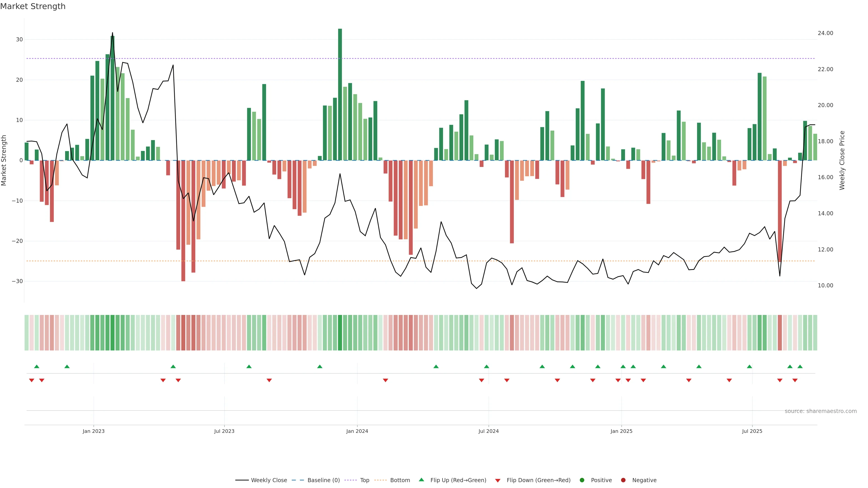Select the leftmost red flip-down triangle marker
Viewport: 868px width, 488px height.
tap(32, 380)
